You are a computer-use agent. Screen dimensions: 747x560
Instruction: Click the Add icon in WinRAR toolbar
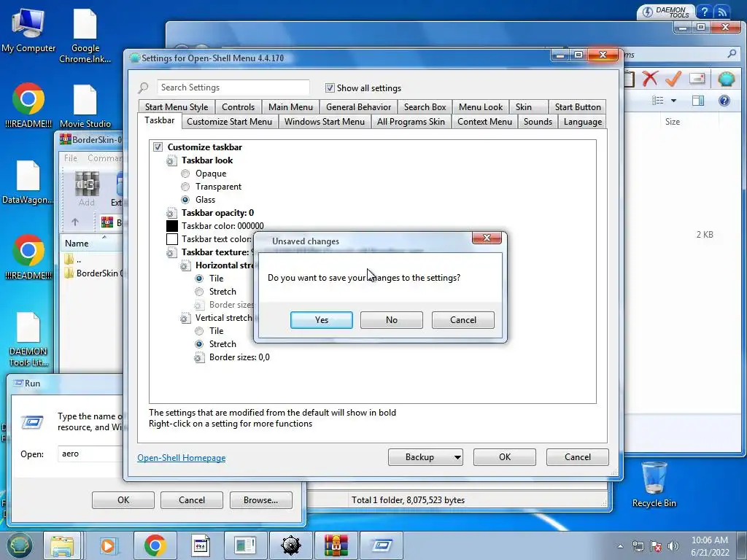tap(87, 189)
